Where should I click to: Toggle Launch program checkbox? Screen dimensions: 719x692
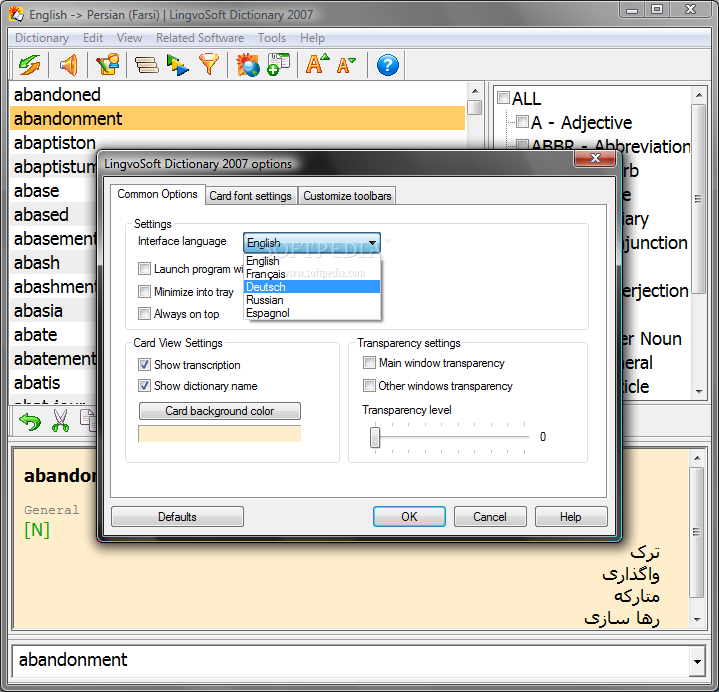click(x=144, y=269)
